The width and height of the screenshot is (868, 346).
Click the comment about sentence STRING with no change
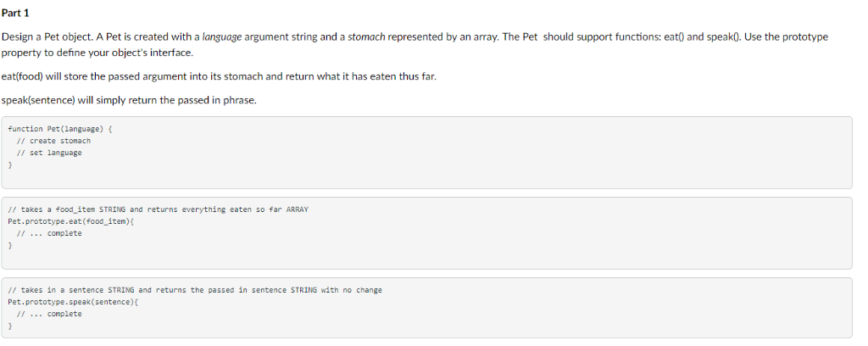[x=196, y=290]
